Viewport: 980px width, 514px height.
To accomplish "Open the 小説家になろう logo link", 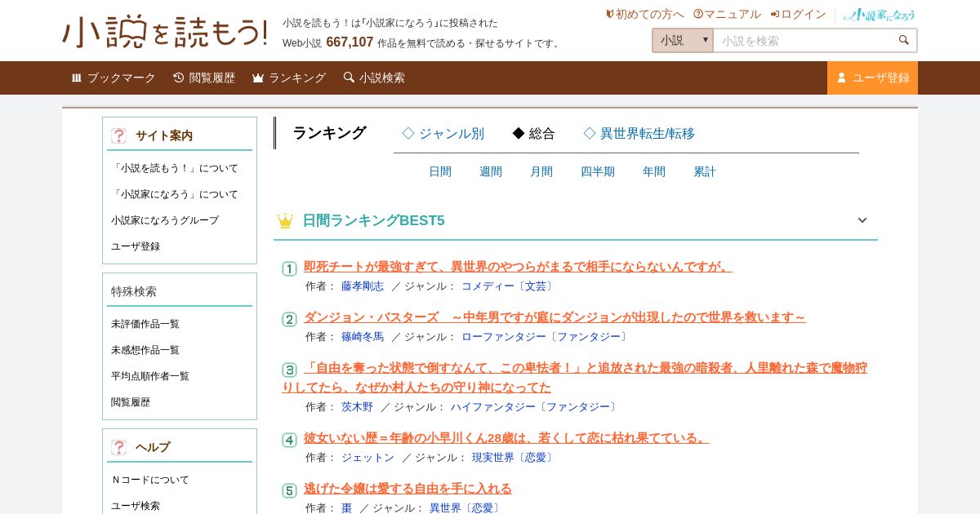I will point(879,15).
